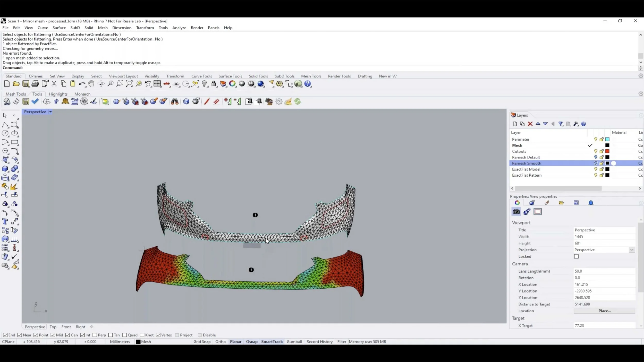Image resolution: width=644 pixels, height=362 pixels.
Task: Click the Undo arrow icon
Action: coord(82,84)
